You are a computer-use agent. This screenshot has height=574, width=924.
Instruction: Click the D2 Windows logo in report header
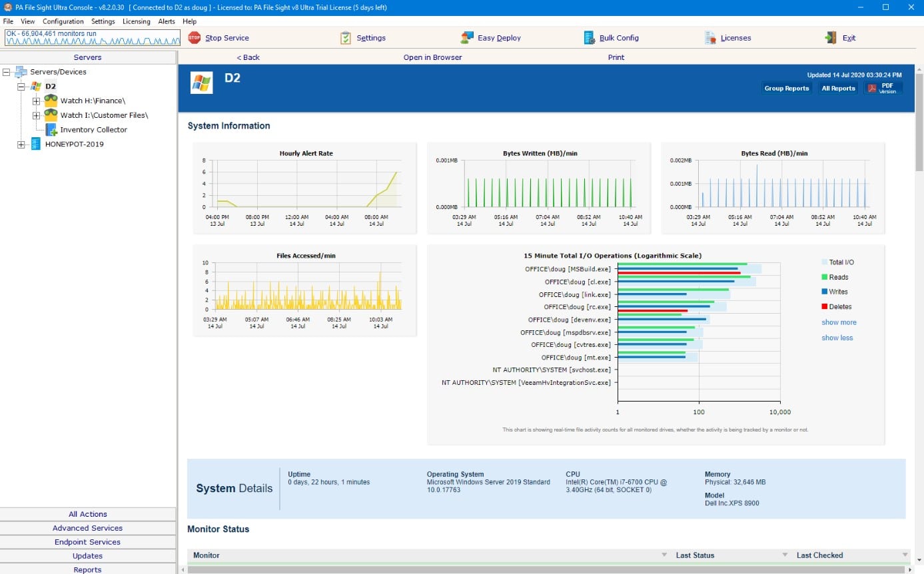tap(201, 83)
